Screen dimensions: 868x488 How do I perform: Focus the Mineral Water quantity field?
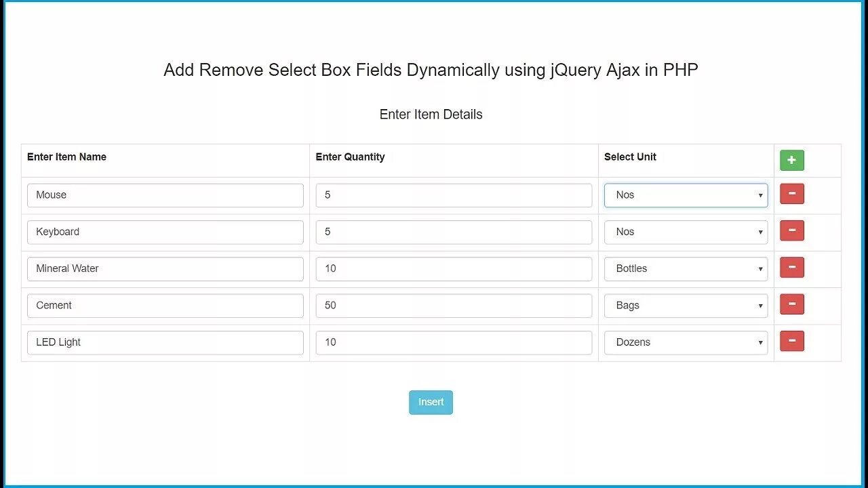point(454,268)
